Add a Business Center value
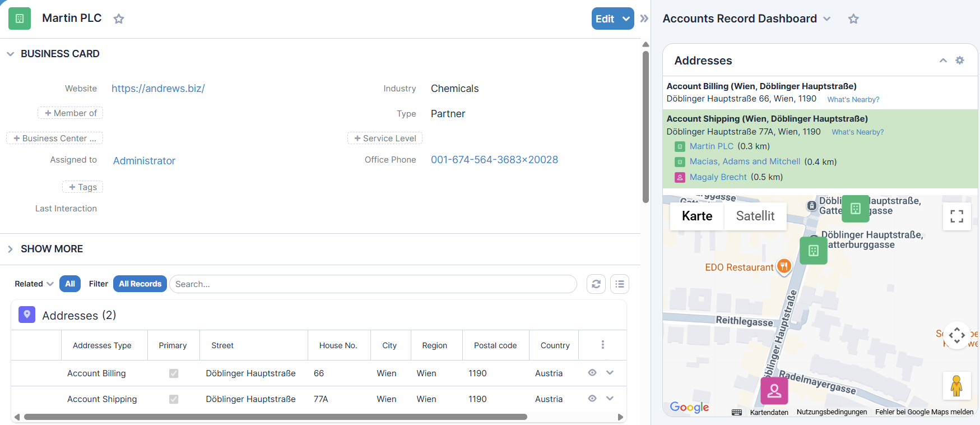980x425 pixels. (x=55, y=138)
